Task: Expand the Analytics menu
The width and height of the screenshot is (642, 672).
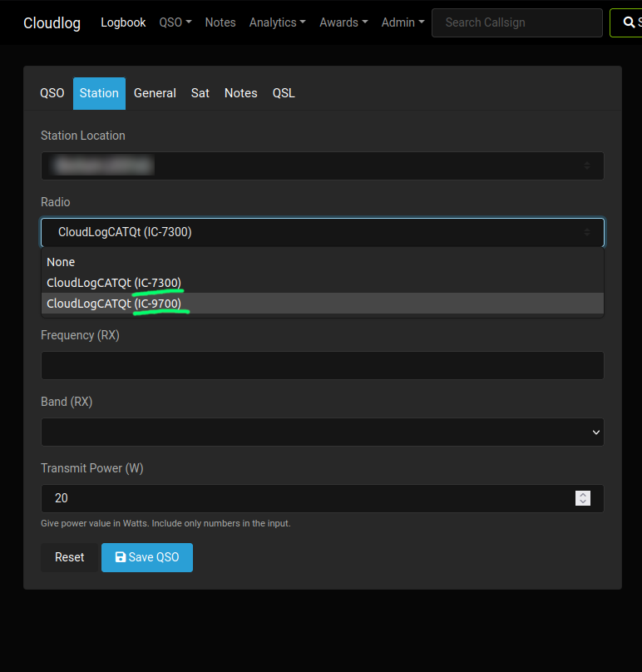Action: pyautogui.click(x=277, y=22)
